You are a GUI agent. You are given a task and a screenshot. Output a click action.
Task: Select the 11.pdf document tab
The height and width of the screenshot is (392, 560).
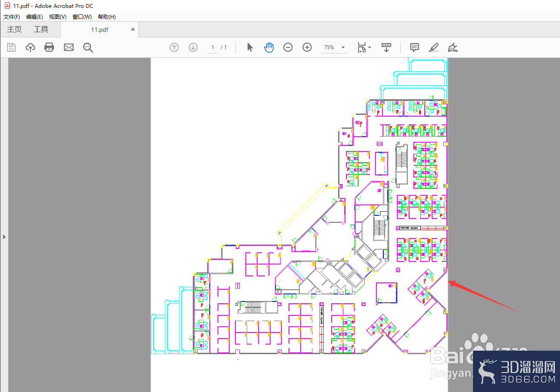tap(99, 30)
